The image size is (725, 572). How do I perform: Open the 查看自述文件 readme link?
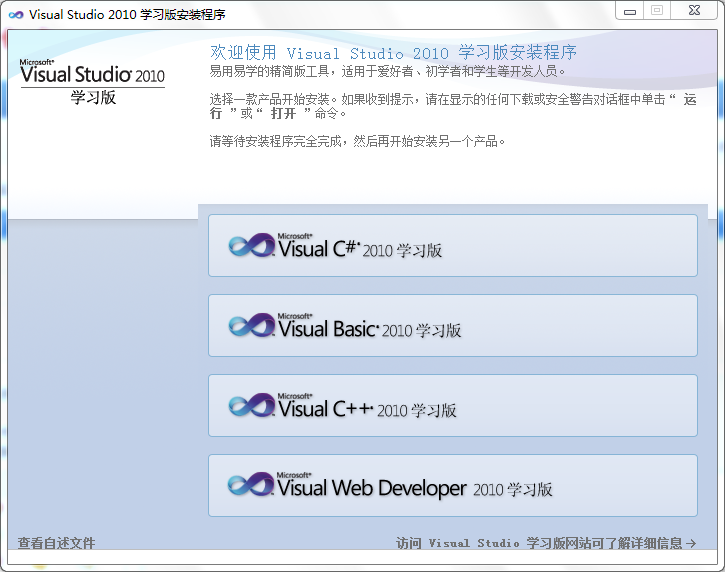tap(56, 543)
